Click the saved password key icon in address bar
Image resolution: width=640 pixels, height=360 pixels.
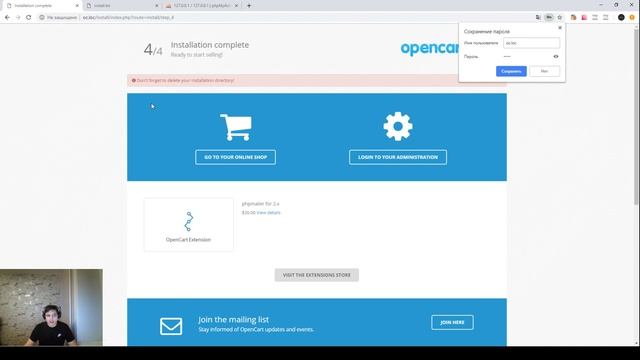click(x=549, y=18)
